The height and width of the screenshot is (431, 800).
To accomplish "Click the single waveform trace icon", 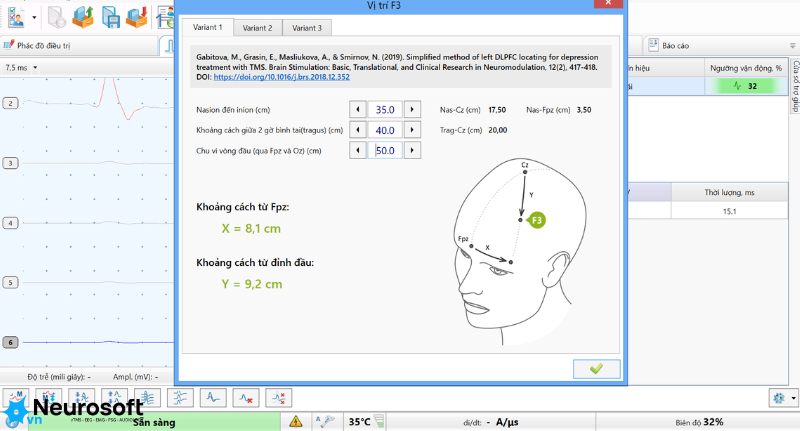I will (213, 398).
